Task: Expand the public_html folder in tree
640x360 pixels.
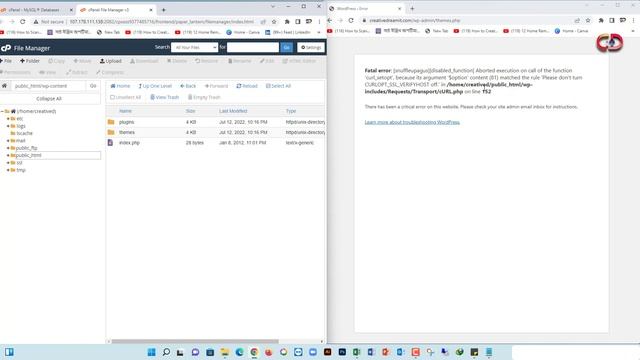Action: coord(8,155)
